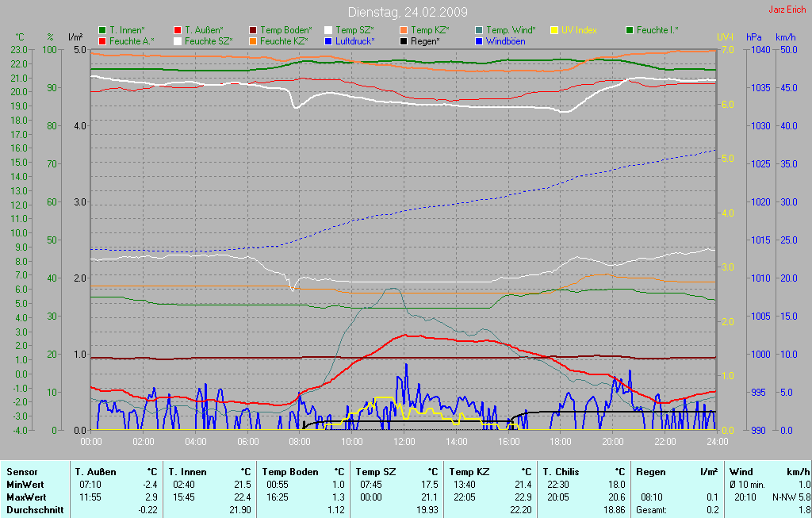Image resolution: width=812 pixels, height=518 pixels.
Task: Click the Jarz Erich author text
Action: point(788,10)
